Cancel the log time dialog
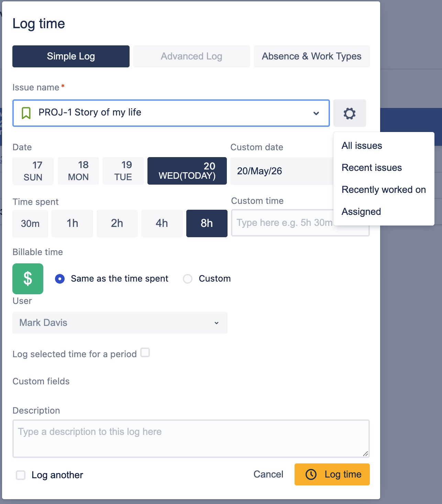 click(268, 474)
